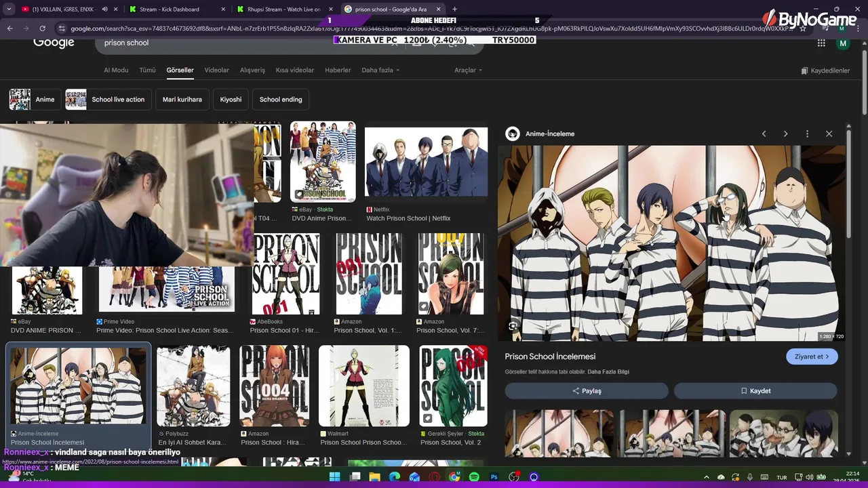Open Microsoft Edge from the taskbar

395,477
